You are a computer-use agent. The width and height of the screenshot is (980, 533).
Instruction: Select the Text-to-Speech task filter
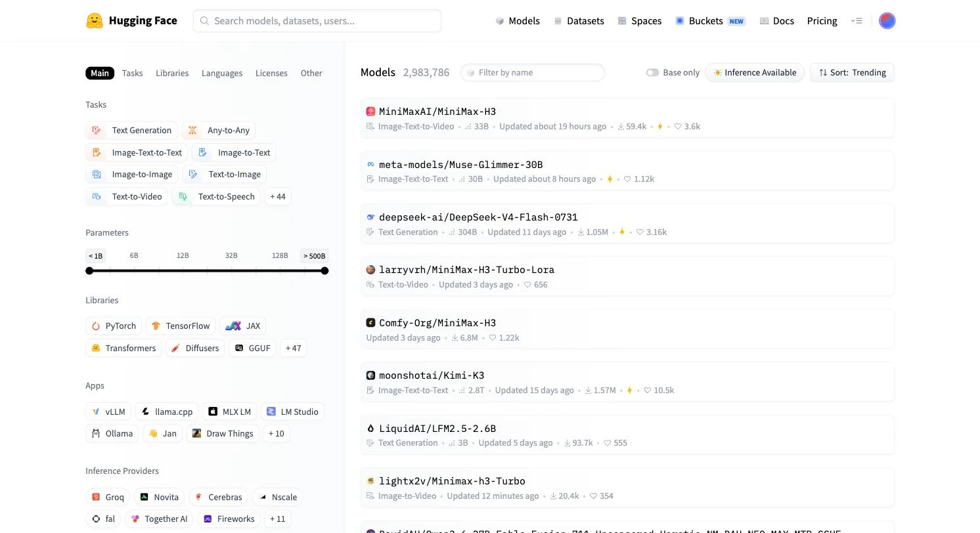point(216,196)
